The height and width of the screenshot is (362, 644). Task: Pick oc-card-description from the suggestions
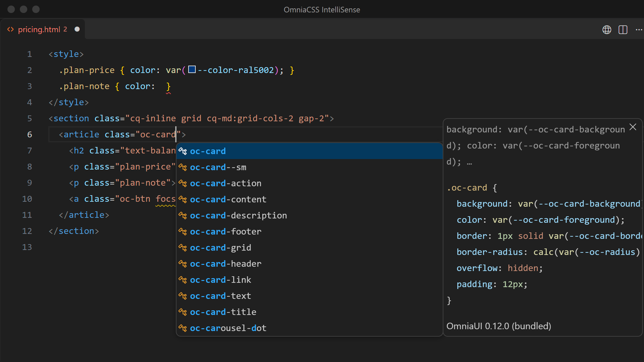[x=309, y=215]
